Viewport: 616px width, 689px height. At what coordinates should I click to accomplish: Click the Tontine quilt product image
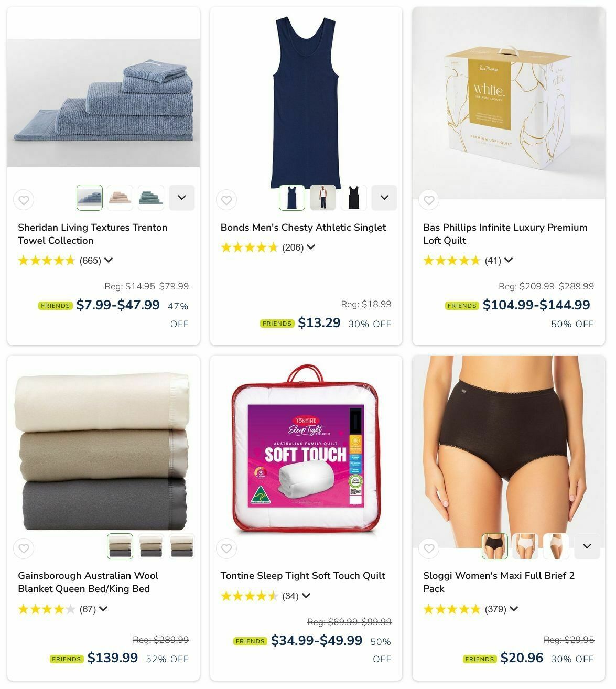tap(306, 451)
